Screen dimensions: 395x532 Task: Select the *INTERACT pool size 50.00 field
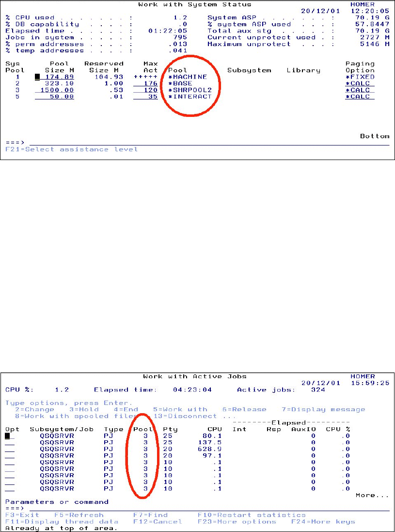tap(55, 97)
